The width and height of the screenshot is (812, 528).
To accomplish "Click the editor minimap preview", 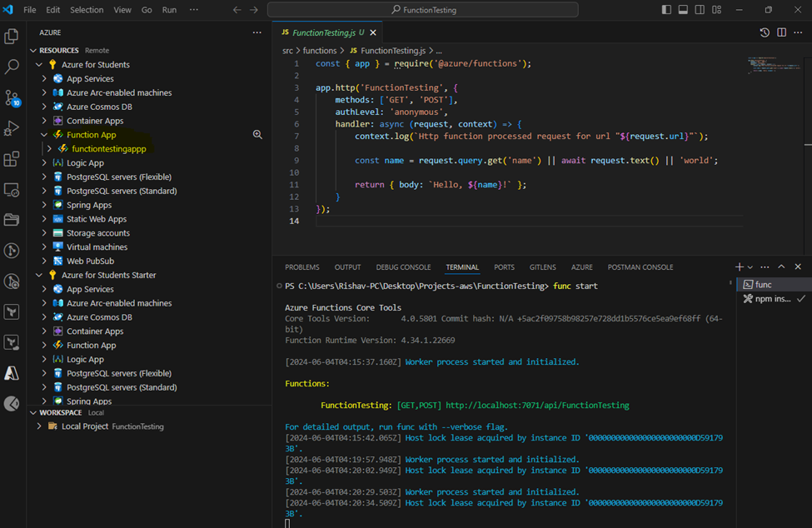I will click(x=775, y=66).
